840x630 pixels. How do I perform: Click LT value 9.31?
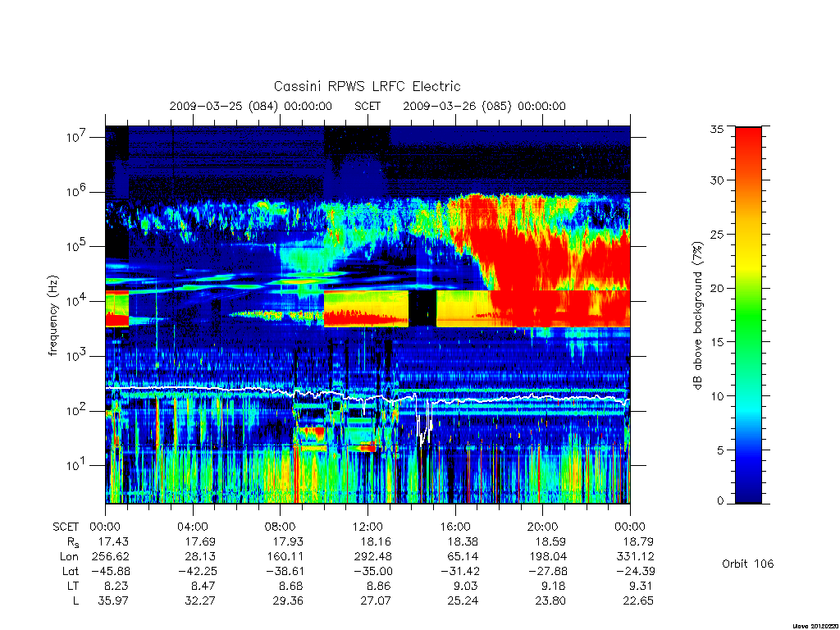[641, 586]
